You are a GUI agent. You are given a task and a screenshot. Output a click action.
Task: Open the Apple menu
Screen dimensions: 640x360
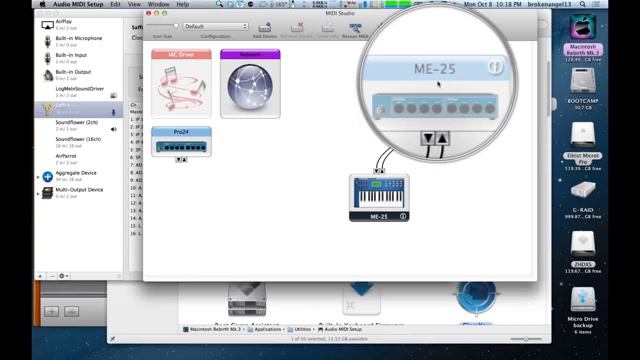click(x=42, y=4)
